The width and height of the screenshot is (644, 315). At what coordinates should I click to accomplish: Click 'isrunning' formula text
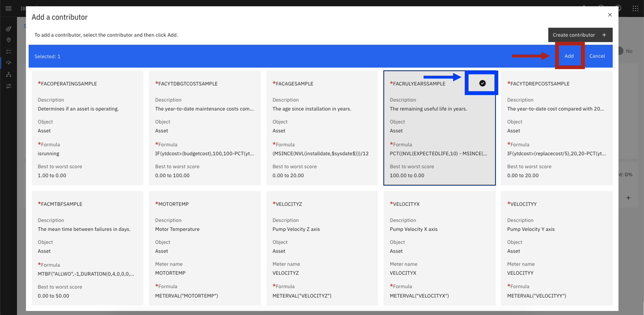[x=49, y=153]
